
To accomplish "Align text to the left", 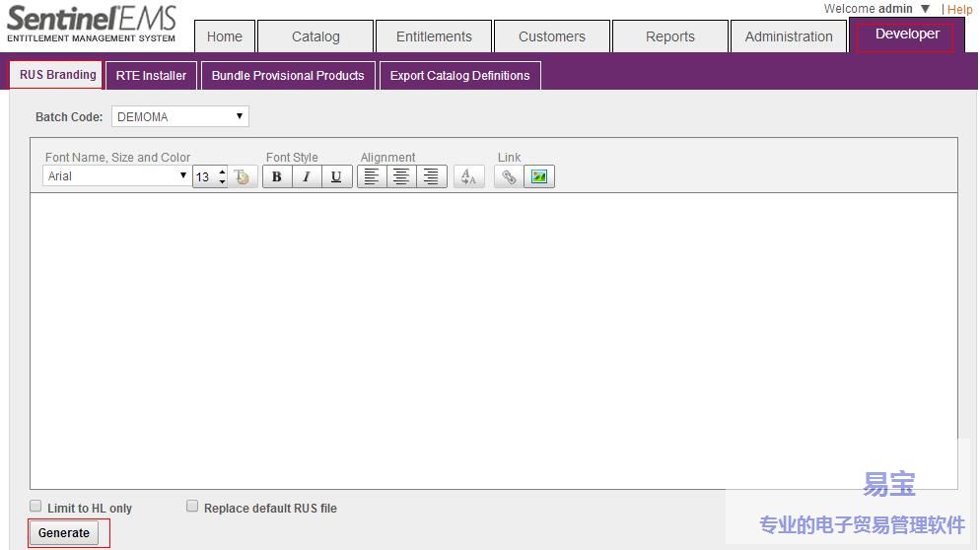I will click(x=372, y=176).
